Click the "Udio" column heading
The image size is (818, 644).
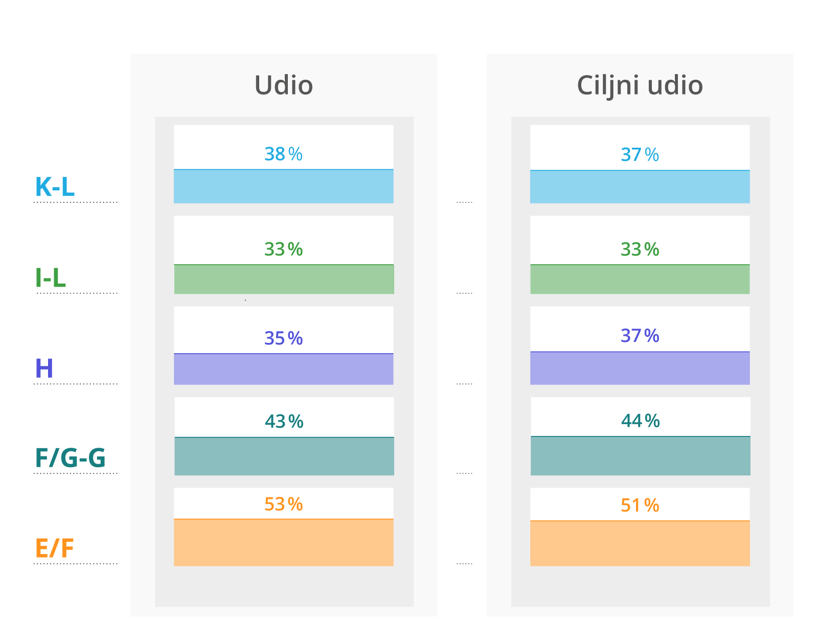(283, 85)
